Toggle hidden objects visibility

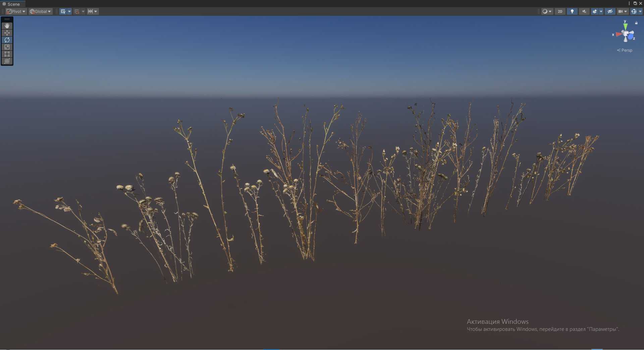pos(610,11)
